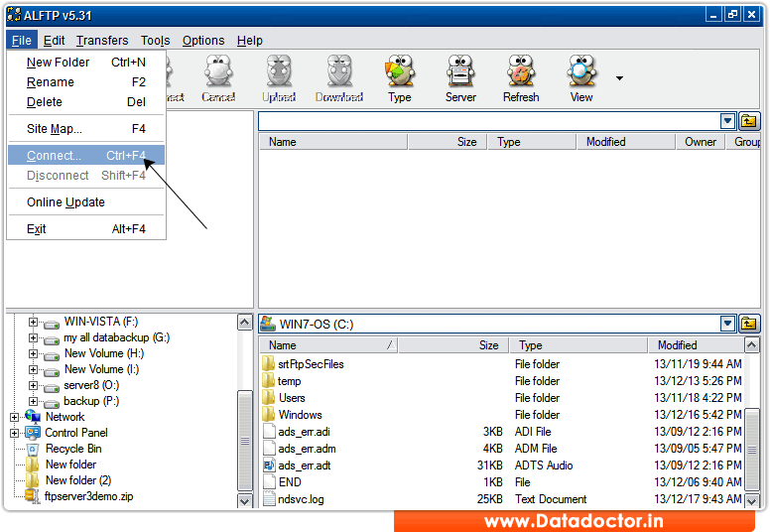Select the Windows folder icon
Viewport: 770px width, 532px height.
[268, 415]
